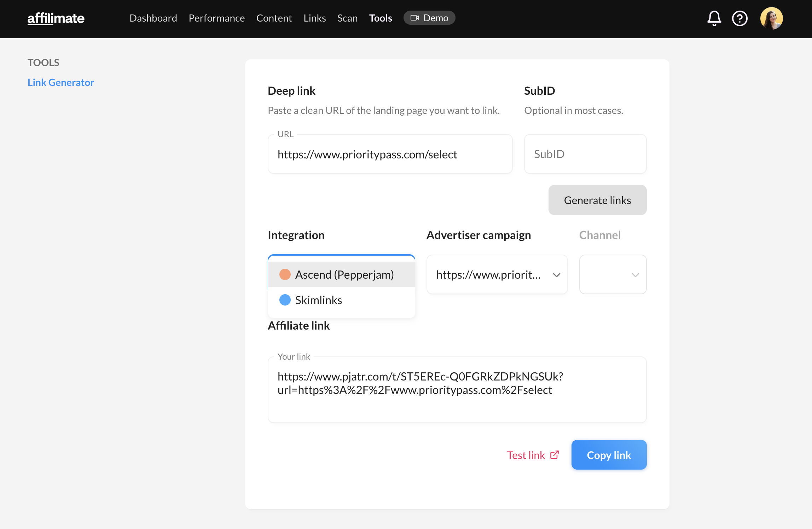
Task: Click the Test link action
Action: pyautogui.click(x=526, y=455)
